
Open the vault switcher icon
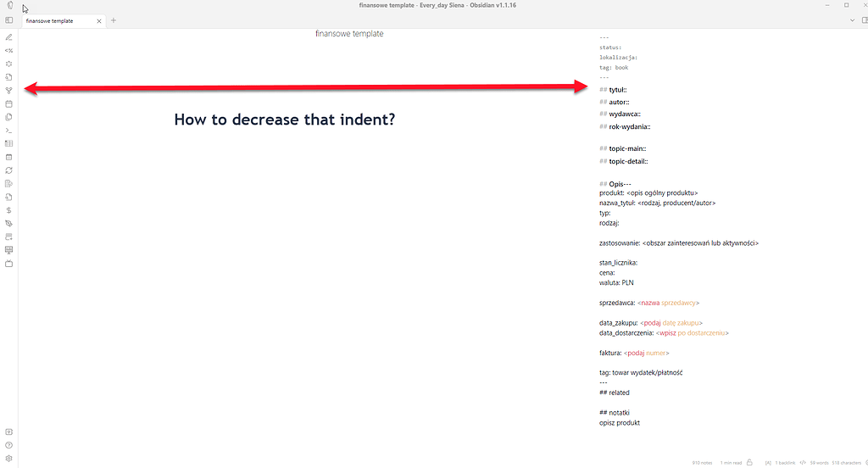(x=8, y=432)
